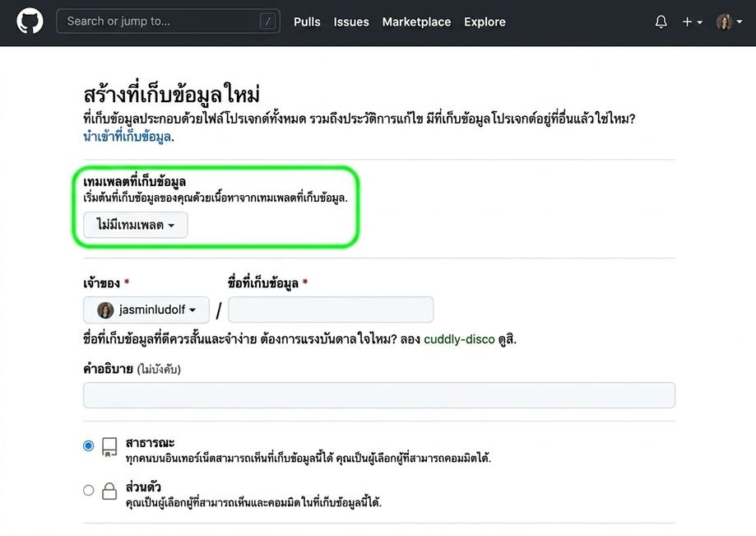Focus the Search or jump to field
The height and width of the screenshot is (536, 756).
[x=169, y=21]
